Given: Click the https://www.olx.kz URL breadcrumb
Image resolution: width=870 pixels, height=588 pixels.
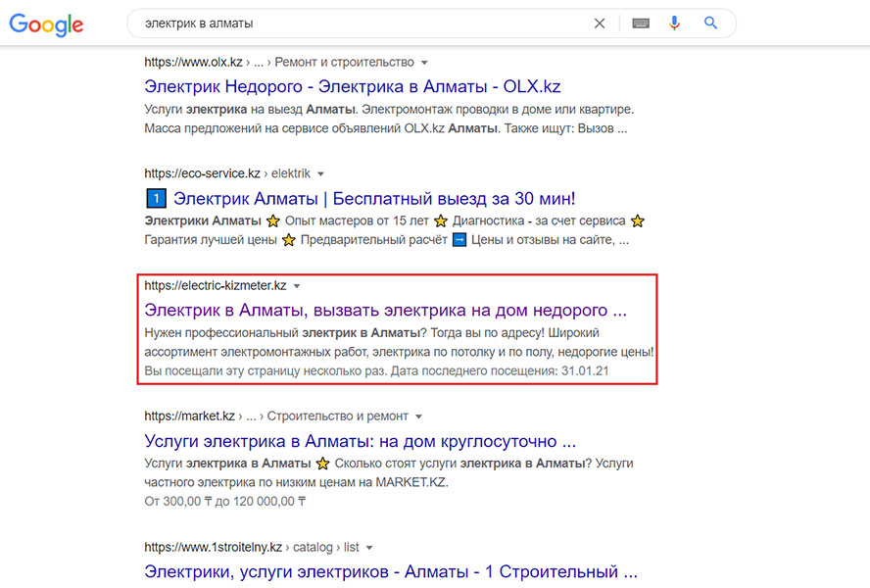Looking at the screenshot, I should (x=193, y=63).
